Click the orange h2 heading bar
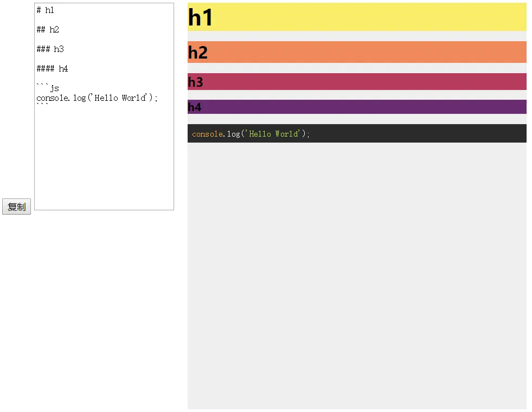The image size is (532, 412). 357,52
